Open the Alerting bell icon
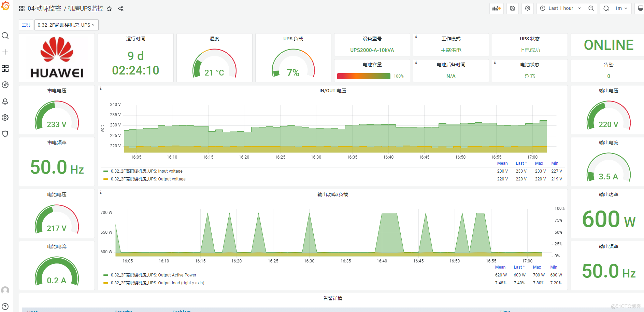 (x=5, y=101)
